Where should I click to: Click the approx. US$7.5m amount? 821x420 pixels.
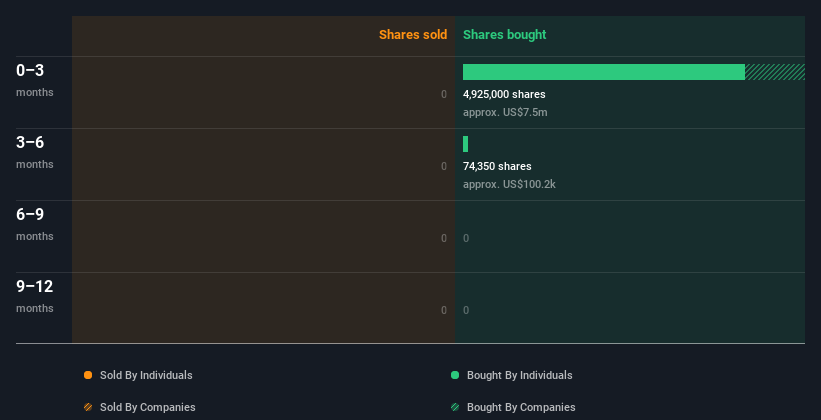[505, 112]
